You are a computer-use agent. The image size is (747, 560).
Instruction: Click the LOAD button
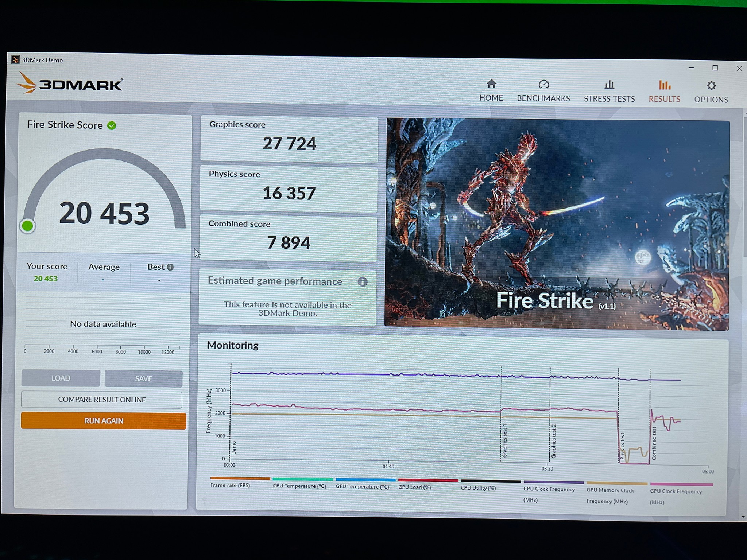click(x=61, y=378)
